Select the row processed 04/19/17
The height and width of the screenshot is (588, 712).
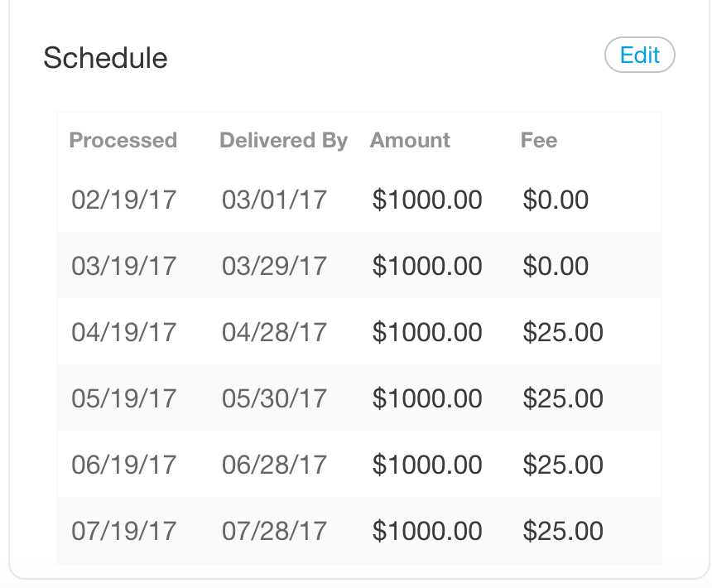tap(358, 331)
